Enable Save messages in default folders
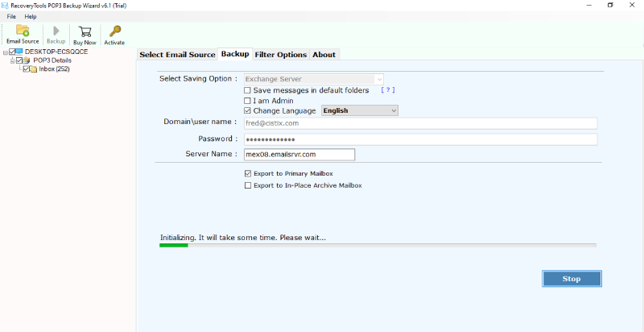This screenshot has width=644, height=332. (248, 90)
